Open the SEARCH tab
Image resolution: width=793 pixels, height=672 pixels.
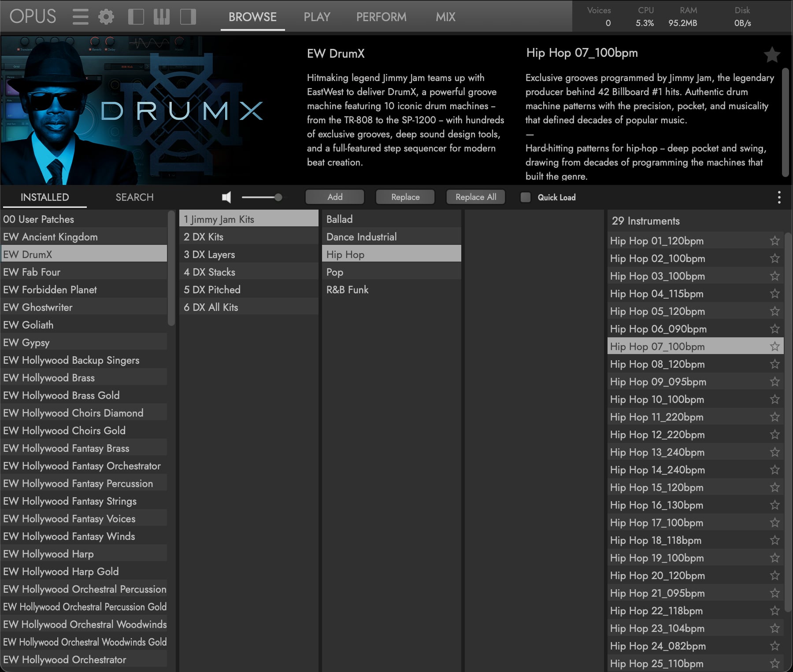pos(134,197)
